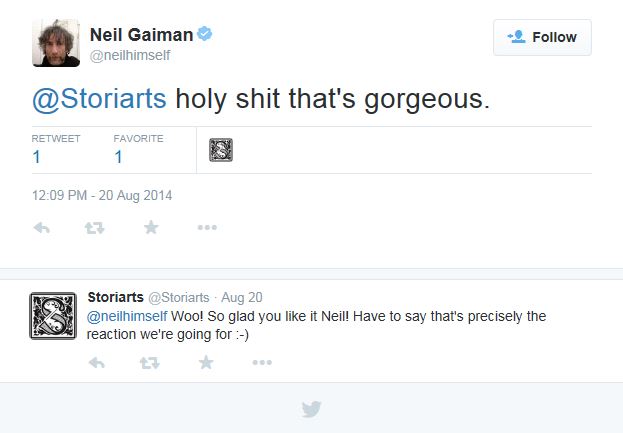This screenshot has width=623, height=433.
Task: Retweet the Storiarts reply
Action: point(151,362)
